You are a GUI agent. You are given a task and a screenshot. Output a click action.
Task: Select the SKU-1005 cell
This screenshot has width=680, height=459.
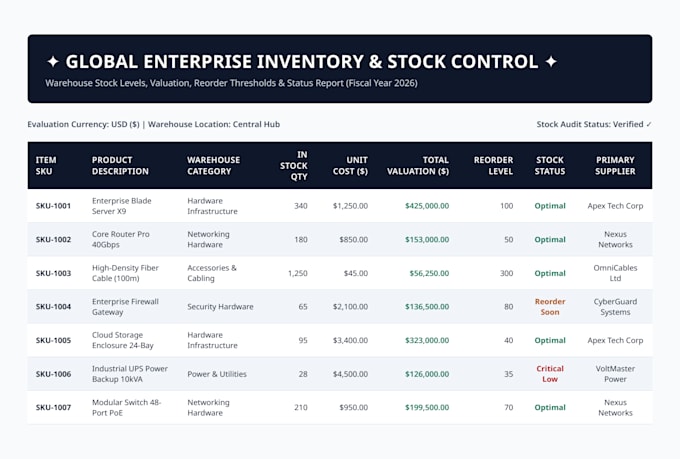coord(53,341)
